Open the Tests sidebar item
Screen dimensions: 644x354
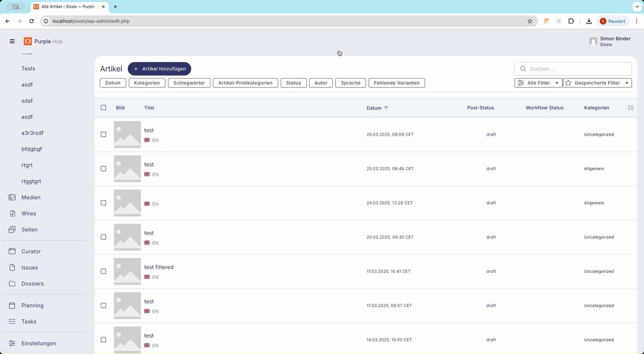(28, 68)
